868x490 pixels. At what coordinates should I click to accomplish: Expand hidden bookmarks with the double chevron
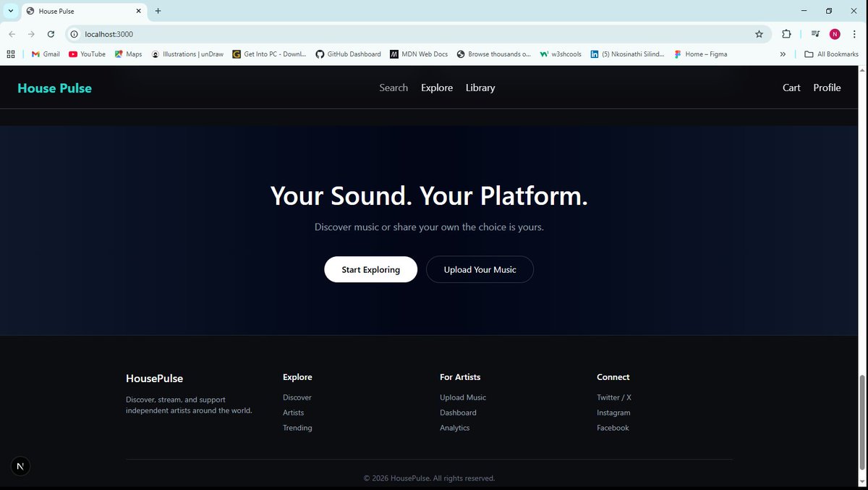click(783, 54)
